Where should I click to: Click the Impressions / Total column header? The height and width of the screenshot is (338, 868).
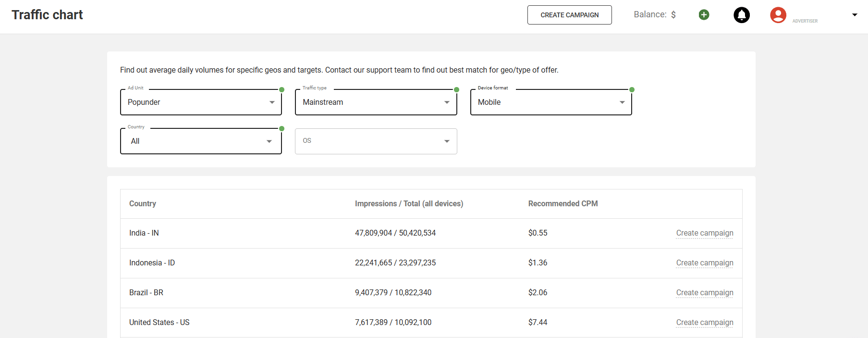409,204
